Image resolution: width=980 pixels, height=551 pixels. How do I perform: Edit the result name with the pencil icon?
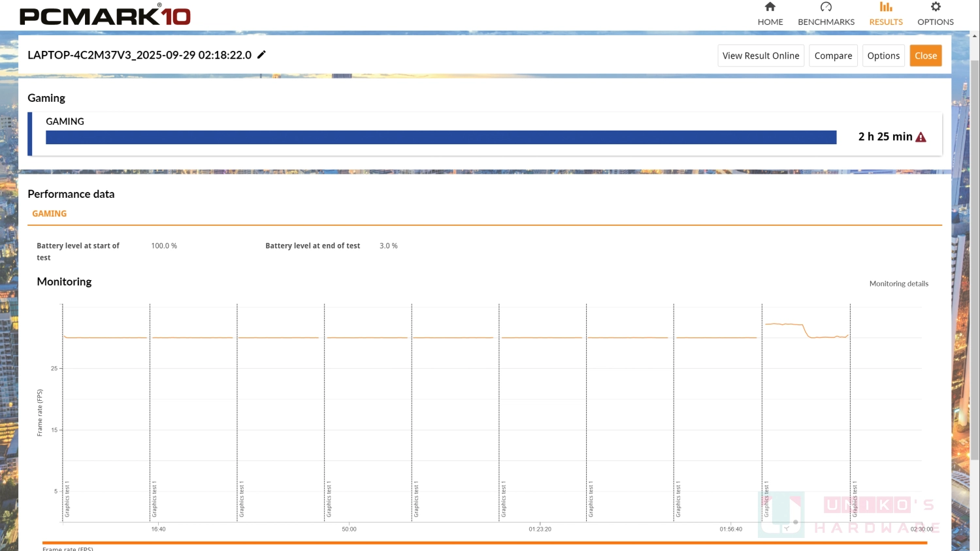pyautogui.click(x=261, y=55)
